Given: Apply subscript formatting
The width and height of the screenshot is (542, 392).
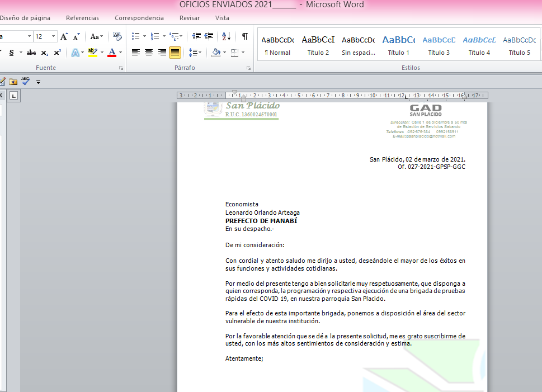Looking at the screenshot, I should click(45, 53).
